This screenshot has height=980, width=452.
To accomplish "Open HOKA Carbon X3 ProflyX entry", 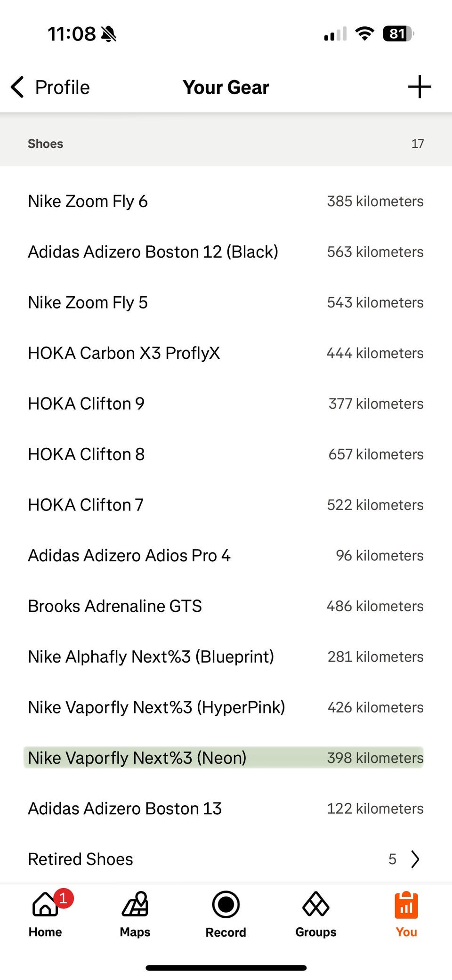I will [x=226, y=353].
